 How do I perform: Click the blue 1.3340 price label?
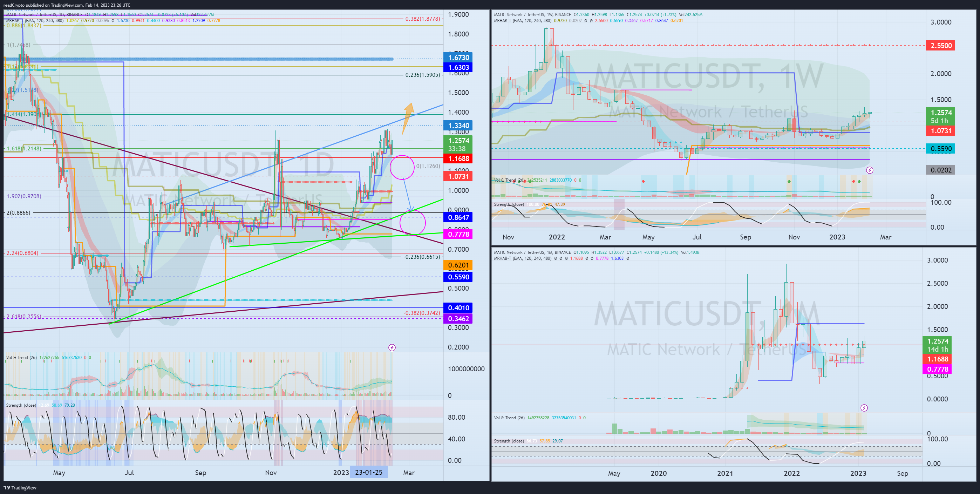pos(458,126)
